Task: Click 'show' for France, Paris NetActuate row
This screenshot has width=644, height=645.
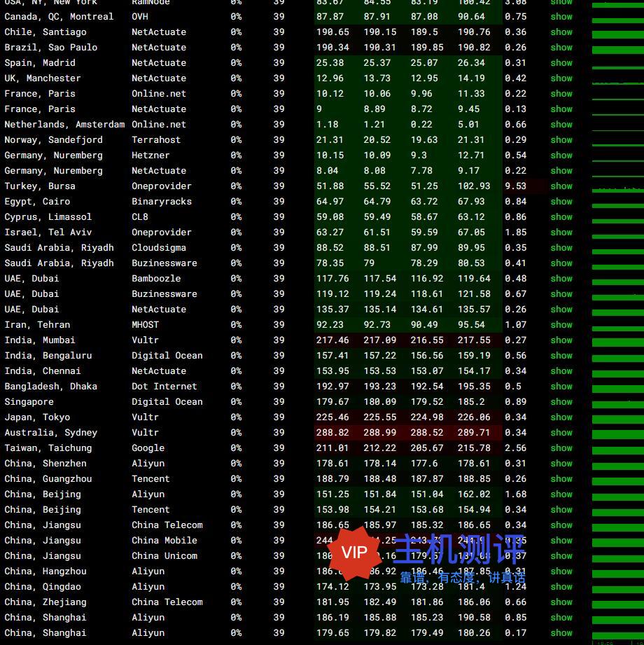Action: pyautogui.click(x=561, y=109)
